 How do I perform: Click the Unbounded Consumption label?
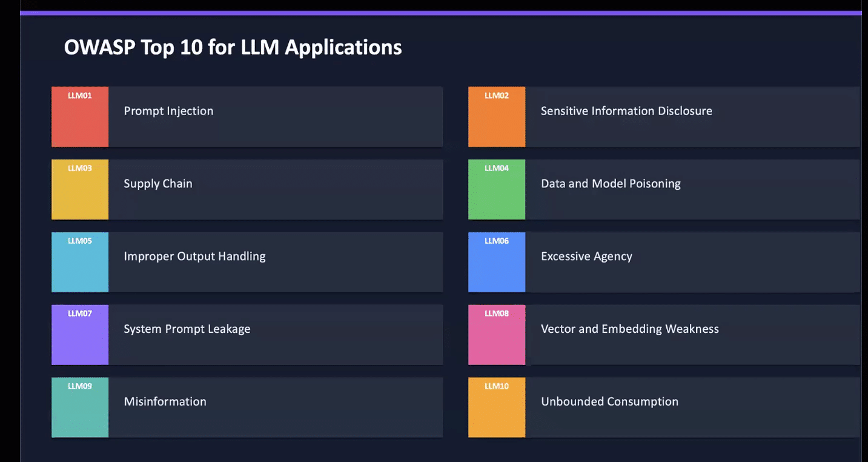coord(609,402)
